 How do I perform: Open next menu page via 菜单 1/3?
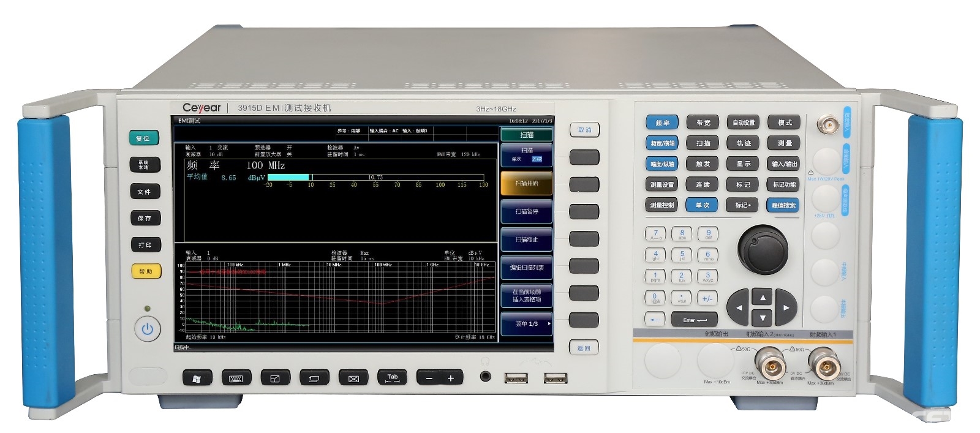point(527,324)
